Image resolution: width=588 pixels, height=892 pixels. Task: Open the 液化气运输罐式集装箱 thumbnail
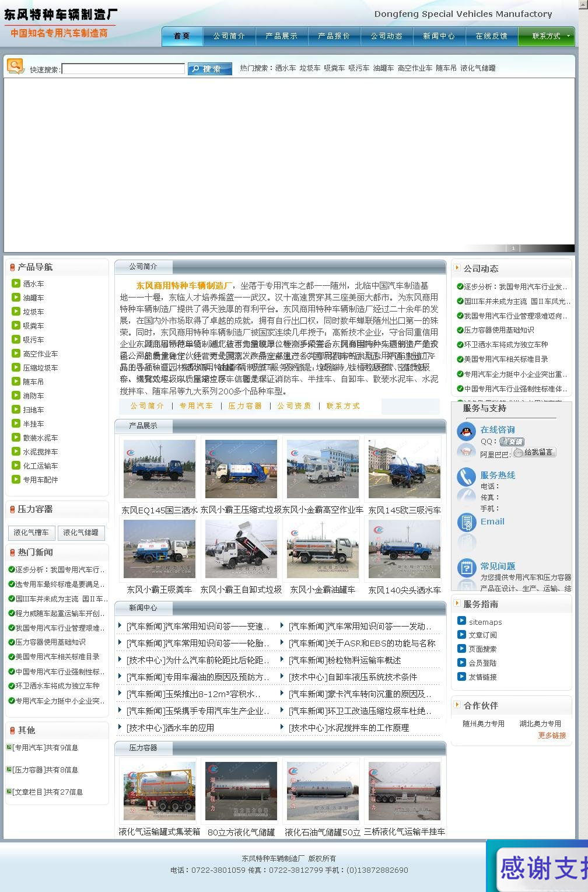pos(159,791)
